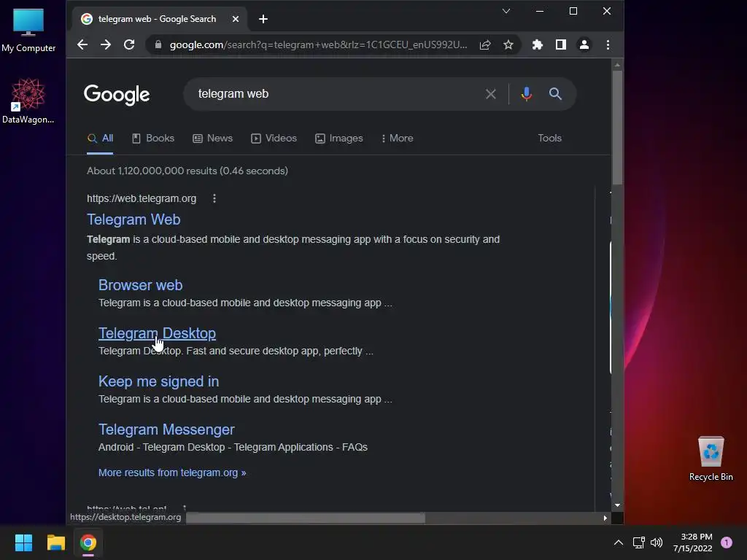Image resolution: width=747 pixels, height=560 pixels.
Task: Click the horizontal scrollbar right arrow
Action: (x=605, y=518)
